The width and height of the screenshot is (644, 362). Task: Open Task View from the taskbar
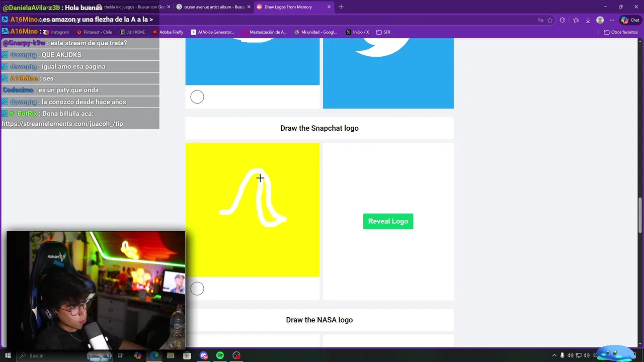pyautogui.click(x=121, y=355)
